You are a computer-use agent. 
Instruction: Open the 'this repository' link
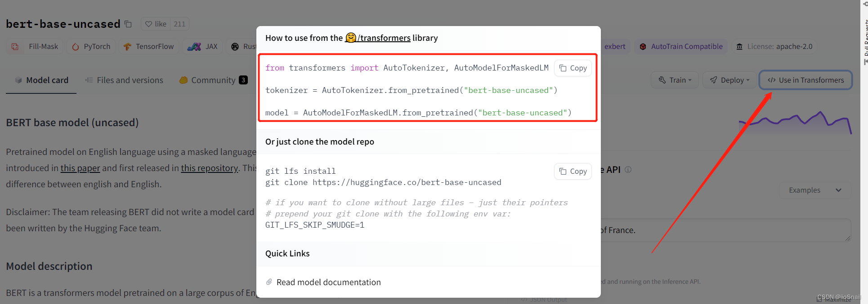point(210,168)
